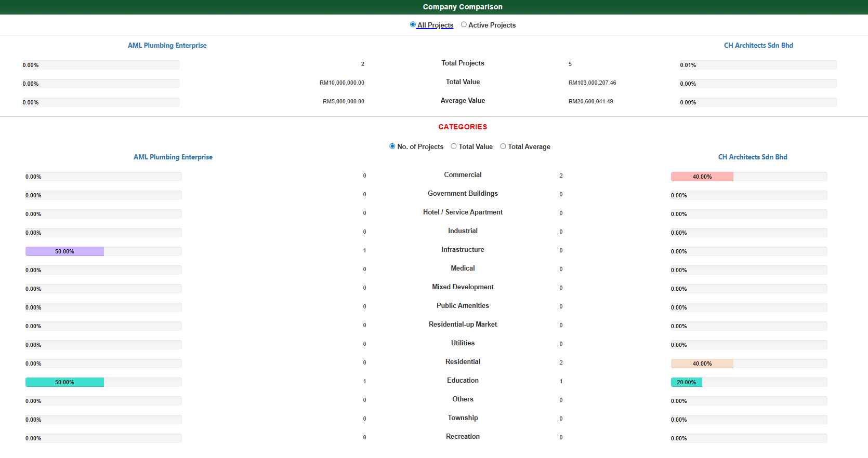868x458 pixels.
Task: Click AML Plumbing Enterprise under Categories
Action: point(173,157)
